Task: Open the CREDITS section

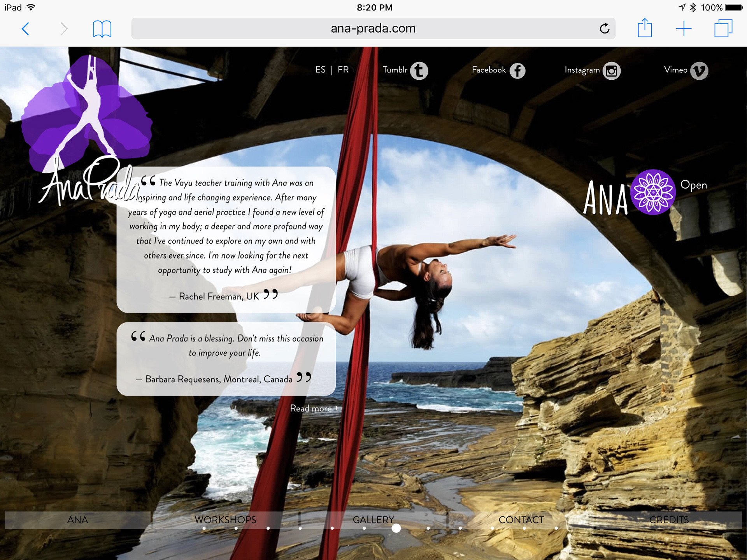Action: [x=669, y=520]
